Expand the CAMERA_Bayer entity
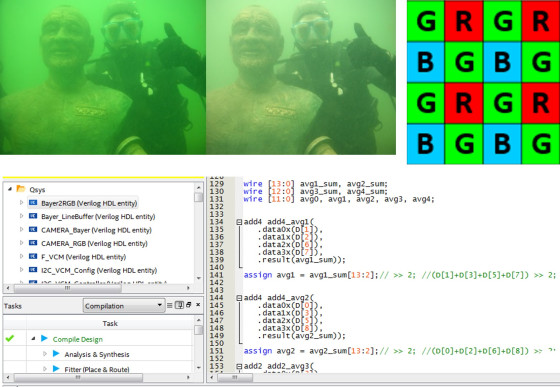The height and width of the screenshot is (387, 560). (x=21, y=229)
